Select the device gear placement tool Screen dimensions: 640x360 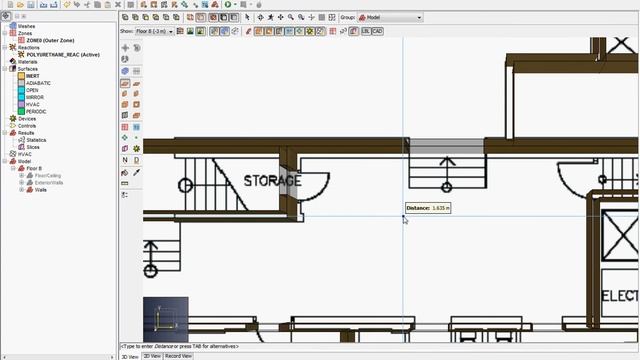tap(136, 149)
